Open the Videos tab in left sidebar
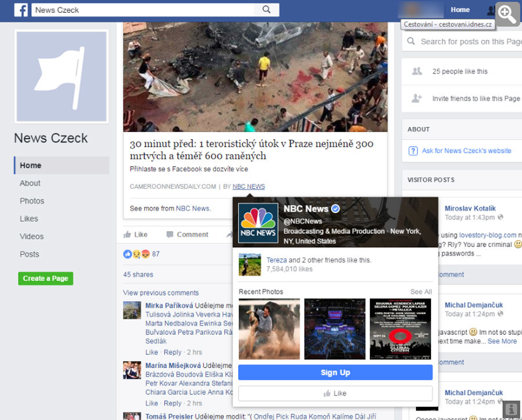The image size is (522, 420). (32, 236)
